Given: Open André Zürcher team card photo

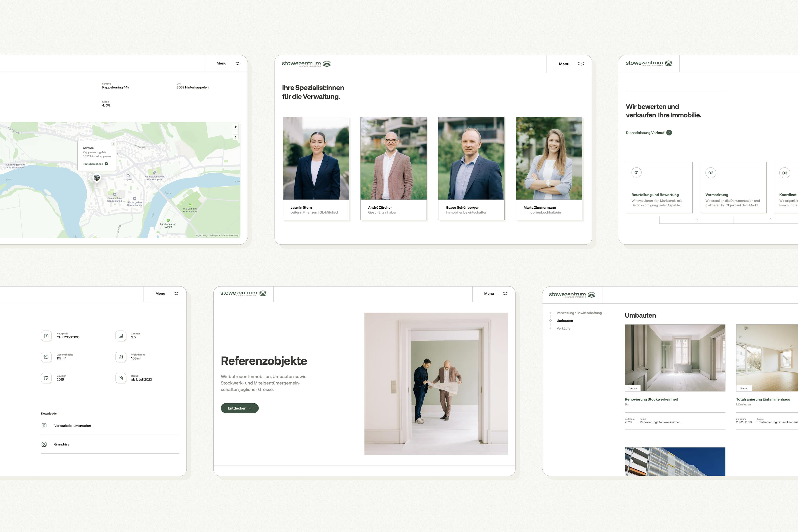Looking at the screenshot, I should pos(394,158).
